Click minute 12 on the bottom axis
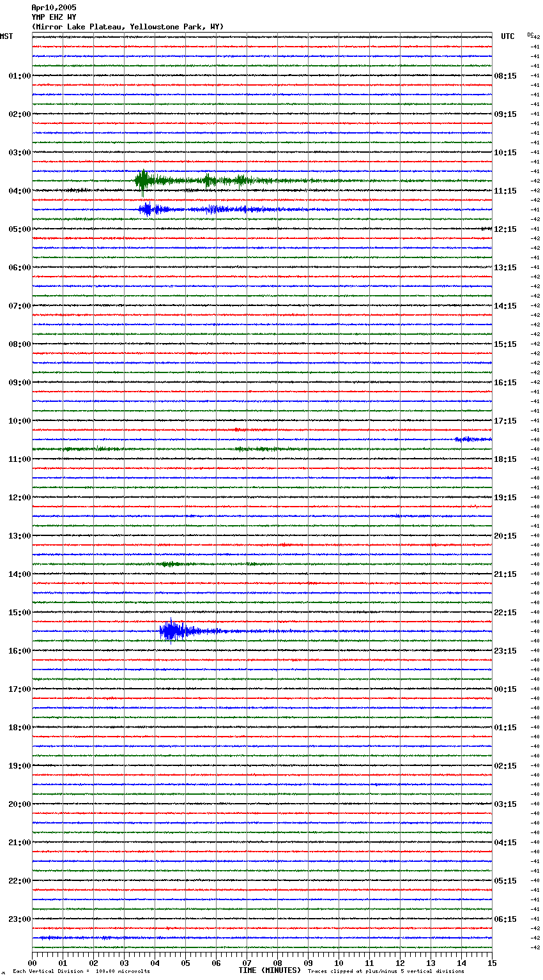Image resolution: width=543 pixels, height=980 pixels. tap(400, 963)
